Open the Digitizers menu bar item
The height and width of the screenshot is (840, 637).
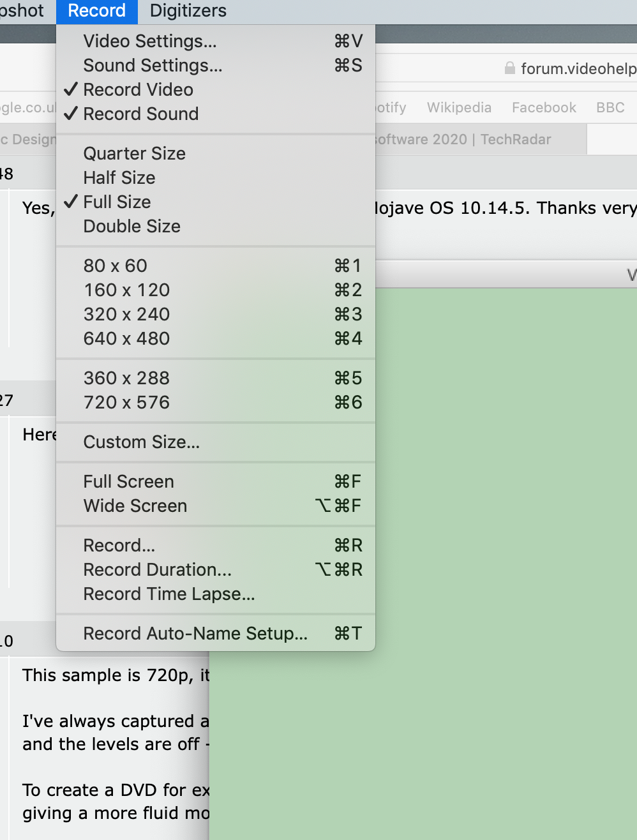[188, 11]
